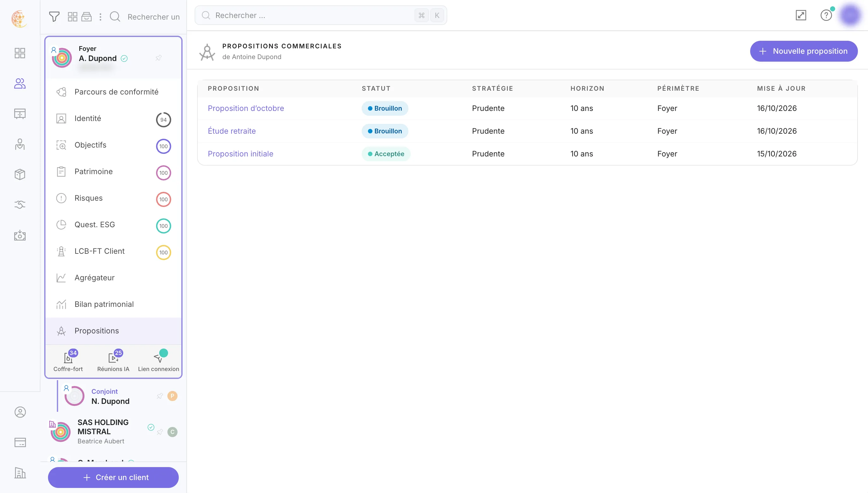The image size is (868, 493).
Task: Open the filter icon in client list toolbar
Action: 54,16
